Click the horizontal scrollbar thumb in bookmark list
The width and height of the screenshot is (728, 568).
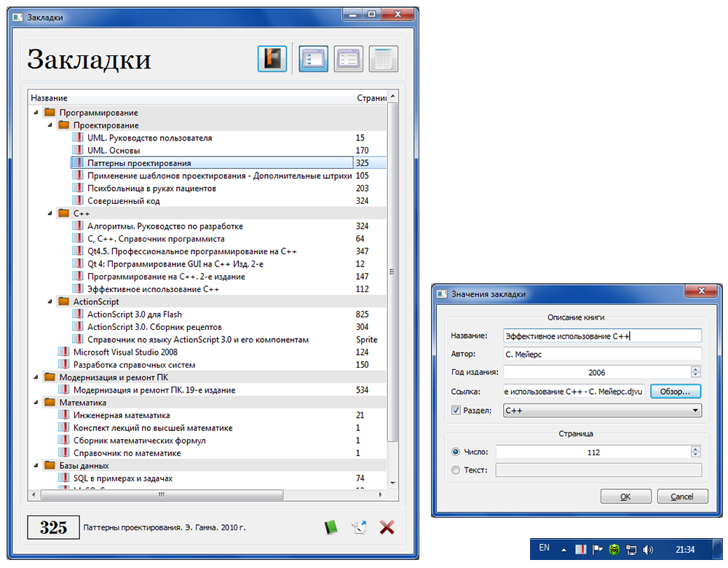162,494
